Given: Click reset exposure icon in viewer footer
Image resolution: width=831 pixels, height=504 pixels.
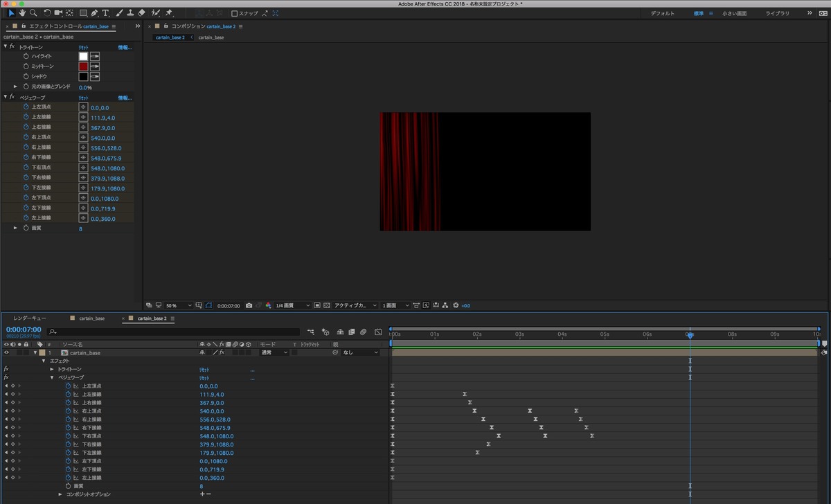Looking at the screenshot, I should (x=456, y=305).
